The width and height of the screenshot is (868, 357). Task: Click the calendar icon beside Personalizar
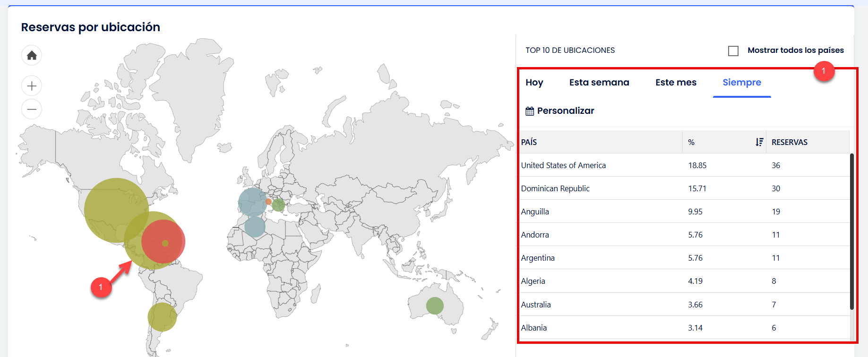pos(530,111)
